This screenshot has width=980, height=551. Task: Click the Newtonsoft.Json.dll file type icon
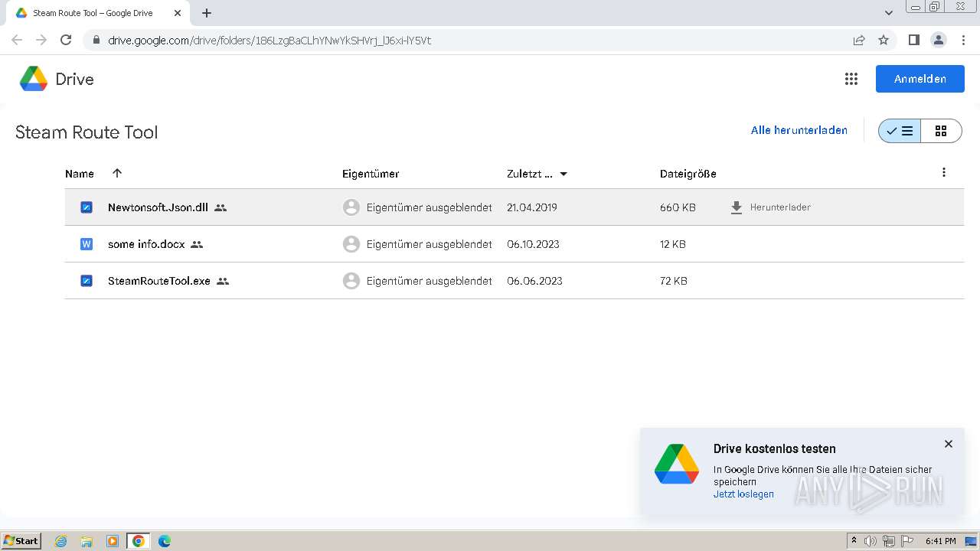click(x=87, y=207)
